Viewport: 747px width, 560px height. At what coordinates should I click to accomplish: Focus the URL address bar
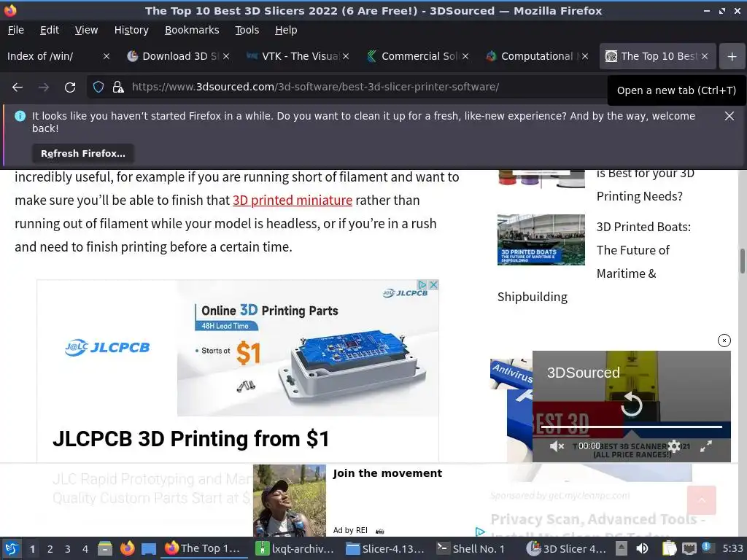pyautogui.click(x=315, y=87)
